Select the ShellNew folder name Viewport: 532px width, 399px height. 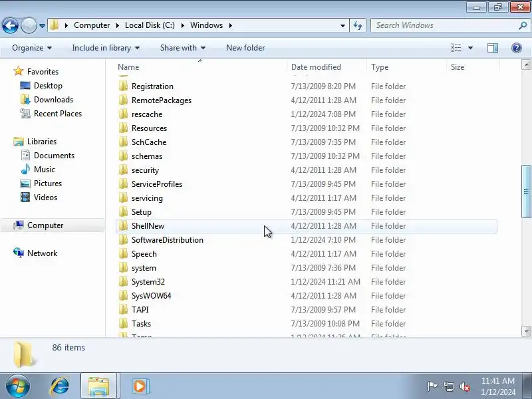148,226
